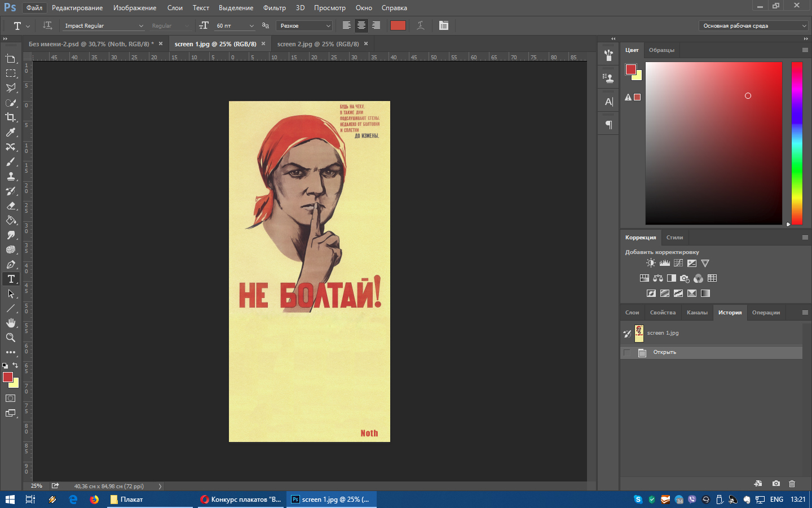
Task: Select the Clone Stamp tool
Action: tap(11, 176)
